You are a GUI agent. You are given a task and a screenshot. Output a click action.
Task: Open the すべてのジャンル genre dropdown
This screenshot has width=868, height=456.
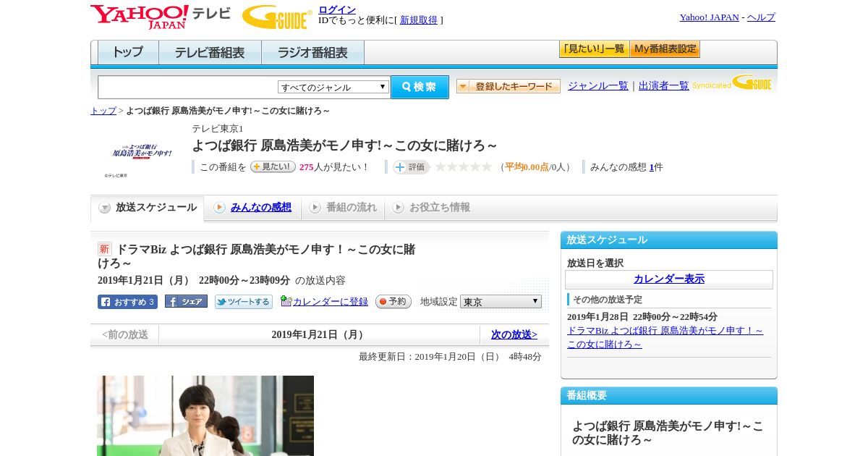pyautogui.click(x=333, y=87)
